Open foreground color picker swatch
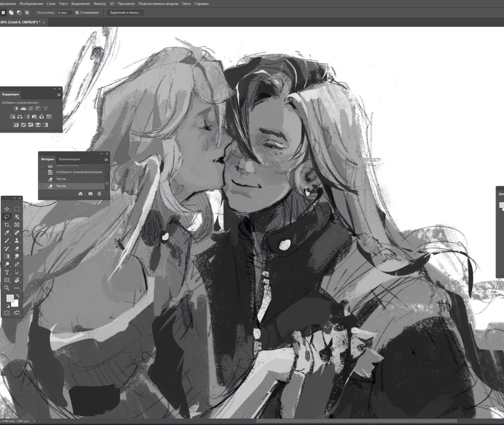The width and height of the screenshot is (504, 425). click(10, 298)
